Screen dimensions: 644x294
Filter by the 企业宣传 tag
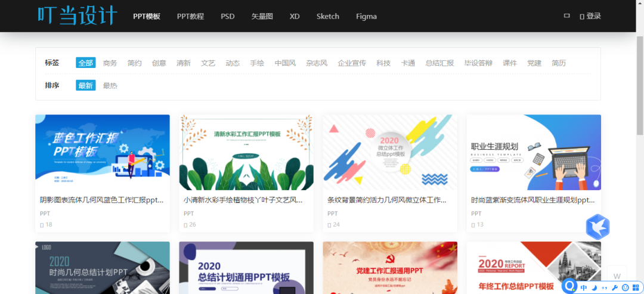pos(352,63)
